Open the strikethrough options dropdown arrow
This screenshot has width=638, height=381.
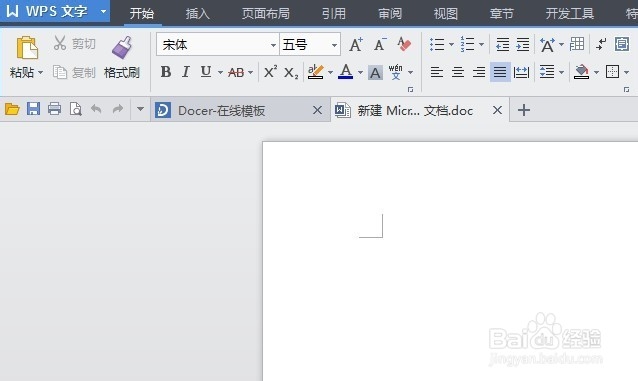(x=250, y=72)
